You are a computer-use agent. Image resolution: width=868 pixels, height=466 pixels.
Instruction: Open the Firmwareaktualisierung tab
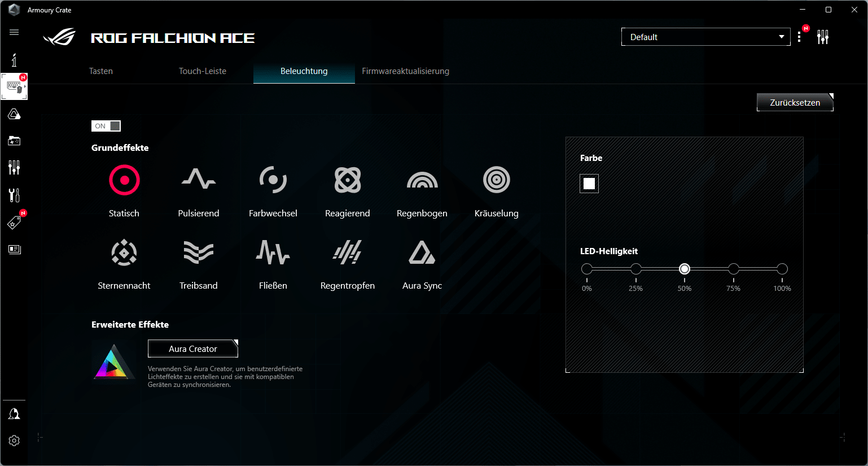(x=405, y=71)
